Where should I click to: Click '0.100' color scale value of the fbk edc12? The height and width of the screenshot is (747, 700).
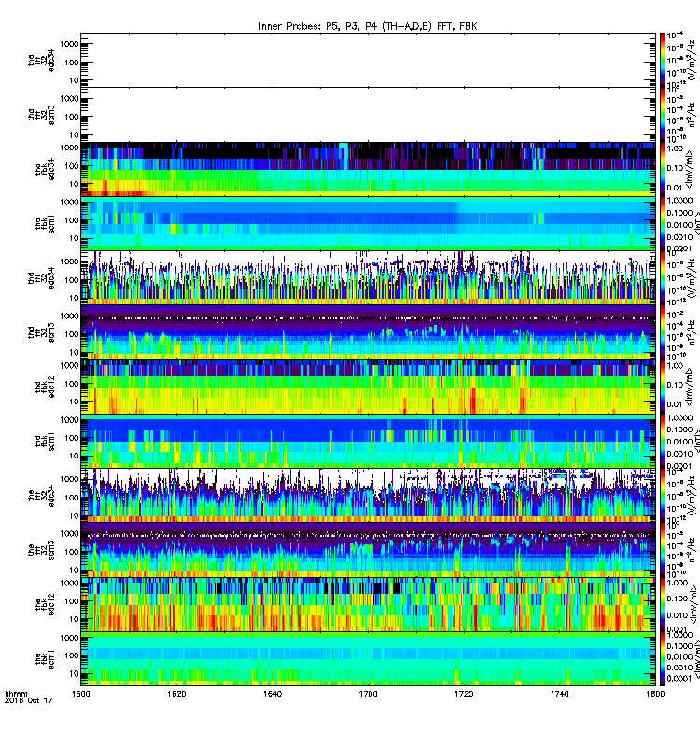pyautogui.click(x=679, y=599)
